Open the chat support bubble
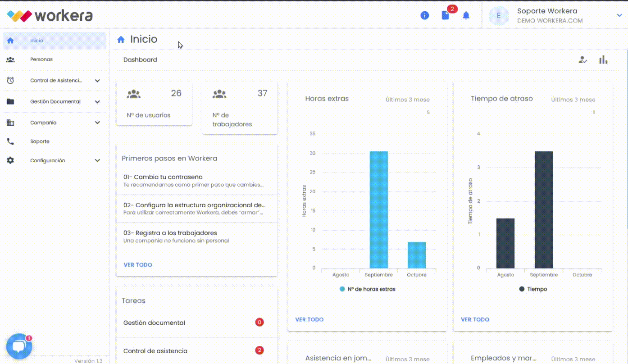The image size is (628, 364). tap(19, 346)
